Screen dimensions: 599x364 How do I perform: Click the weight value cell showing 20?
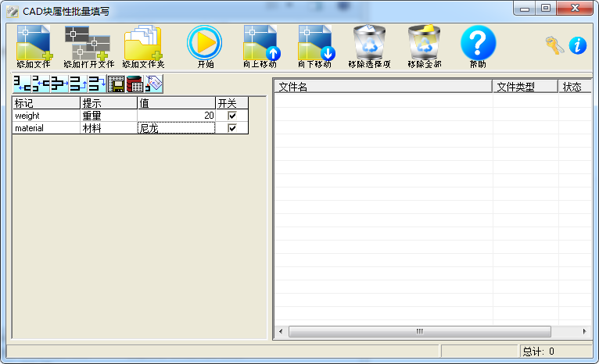pyautogui.click(x=176, y=116)
